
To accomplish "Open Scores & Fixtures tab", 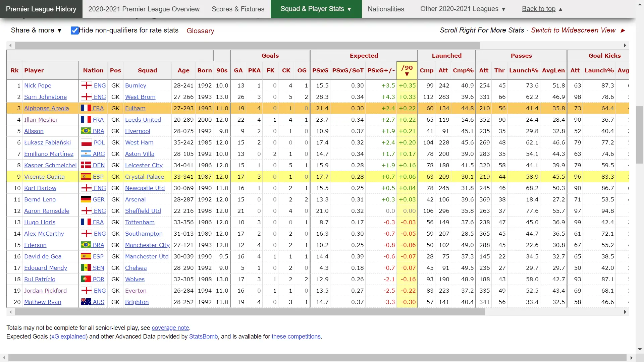I will pos(238,9).
